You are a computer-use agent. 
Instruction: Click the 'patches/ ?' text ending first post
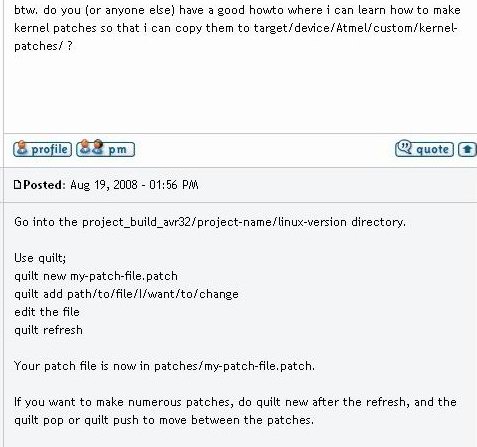pos(43,46)
